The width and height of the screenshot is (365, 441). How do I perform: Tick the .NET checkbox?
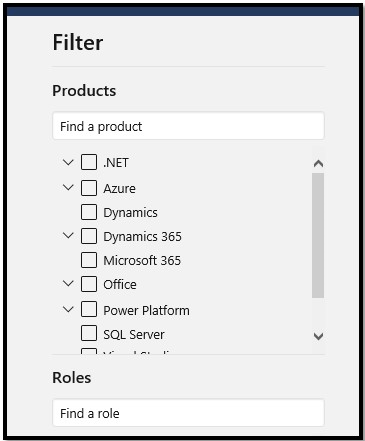[x=89, y=162]
